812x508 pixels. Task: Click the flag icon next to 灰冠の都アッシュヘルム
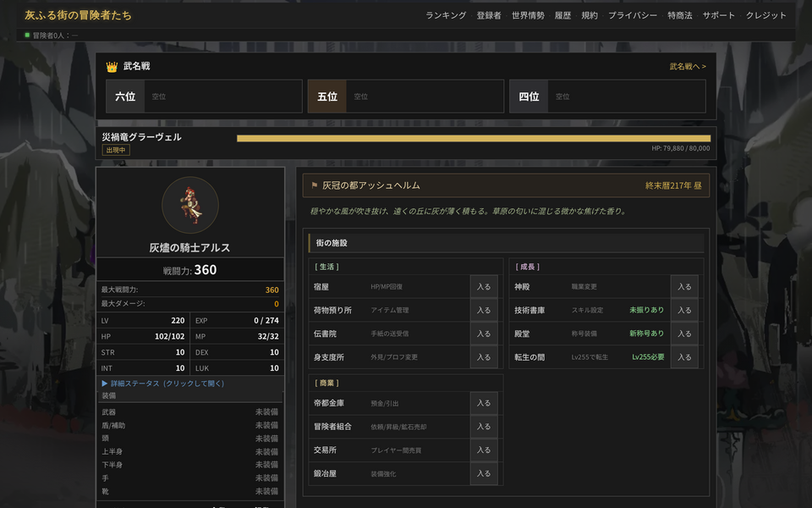(315, 185)
